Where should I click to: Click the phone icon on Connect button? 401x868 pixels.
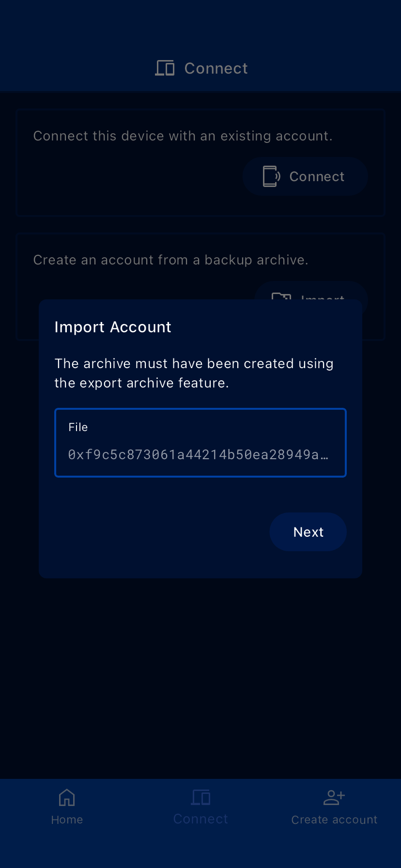271,176
